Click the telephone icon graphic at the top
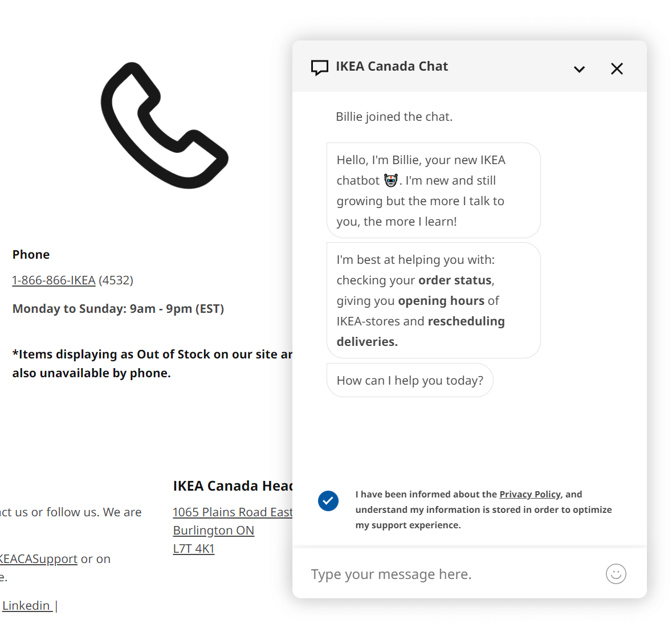The height and width of the screenshot is (624, 672). 164,125
